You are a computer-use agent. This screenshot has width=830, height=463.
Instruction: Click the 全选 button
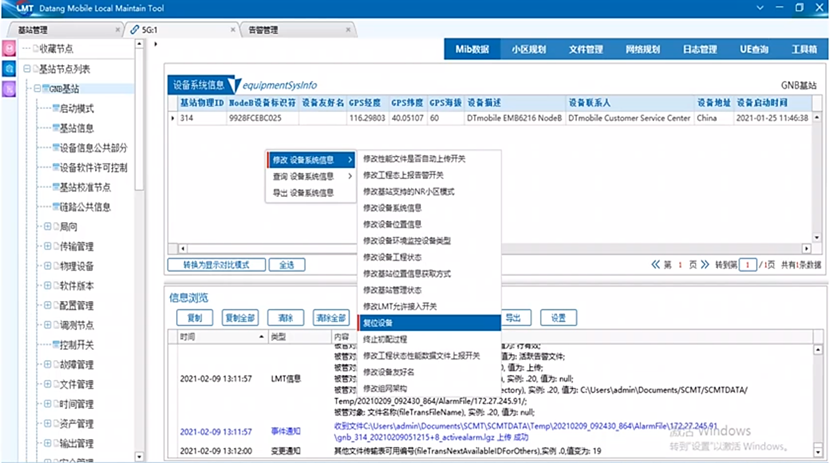pyautogui.click(x=287, y=265)
